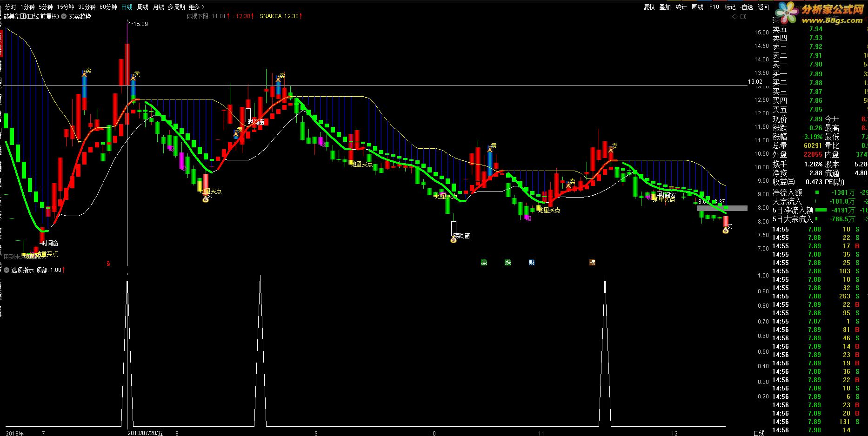Click the 涨跌 change value -0.26

point(815,128)
